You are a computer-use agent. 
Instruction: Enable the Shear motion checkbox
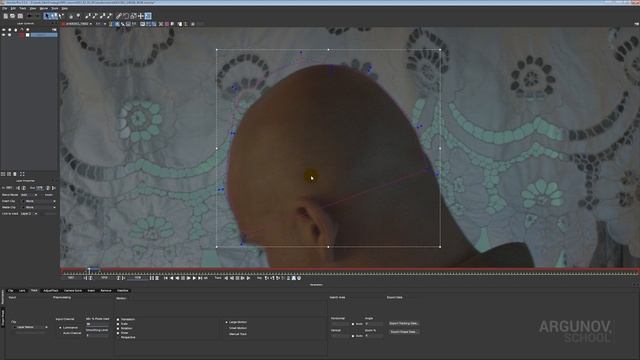tap(118, 333)
